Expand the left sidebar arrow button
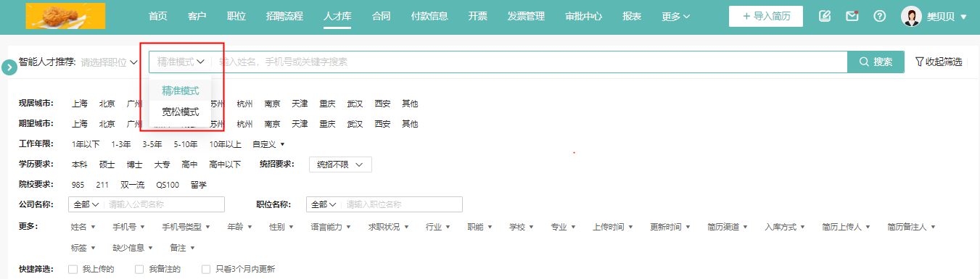980x279 pixels. [9, 67]
